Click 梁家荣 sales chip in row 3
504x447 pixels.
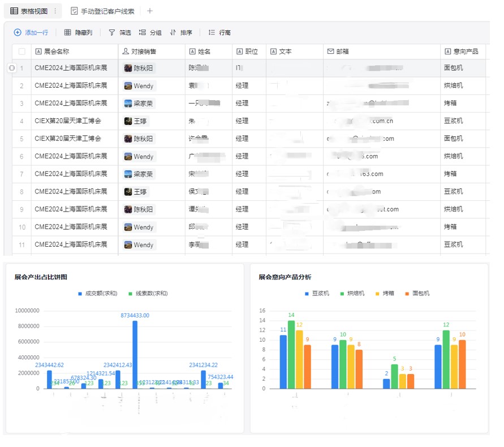[x=139, y=104]
